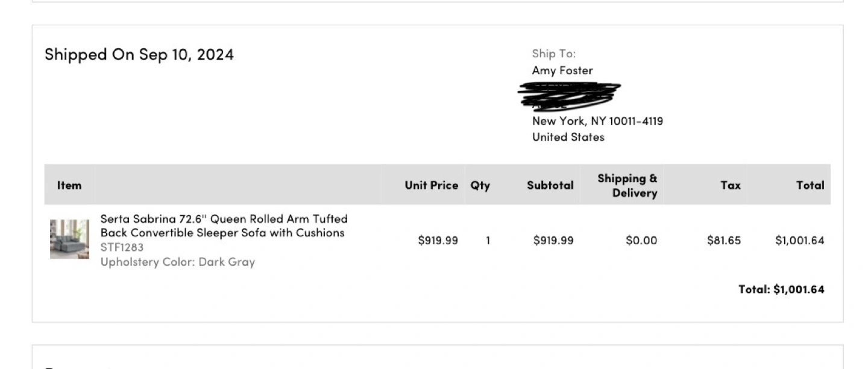This screenshot has height=369, width=868.
Task: Click the $0.00 shipping amount
Action: (641, 241)
